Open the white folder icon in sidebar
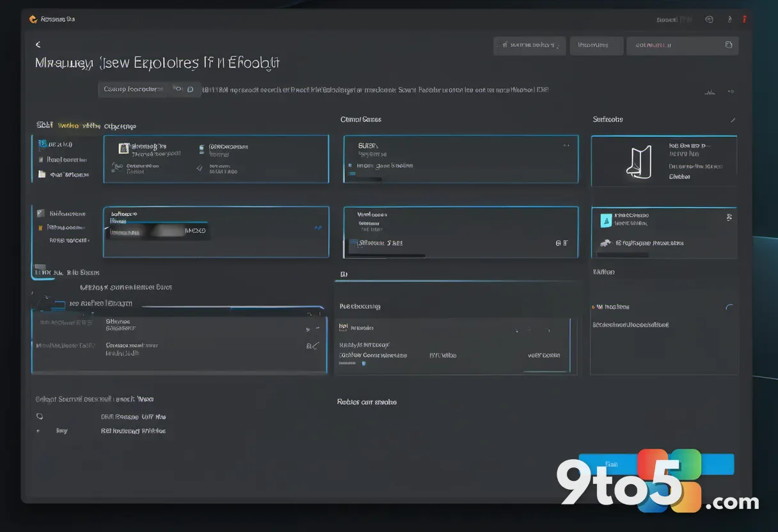This screenshot has height=532, width=778. [x=42, y=174]
